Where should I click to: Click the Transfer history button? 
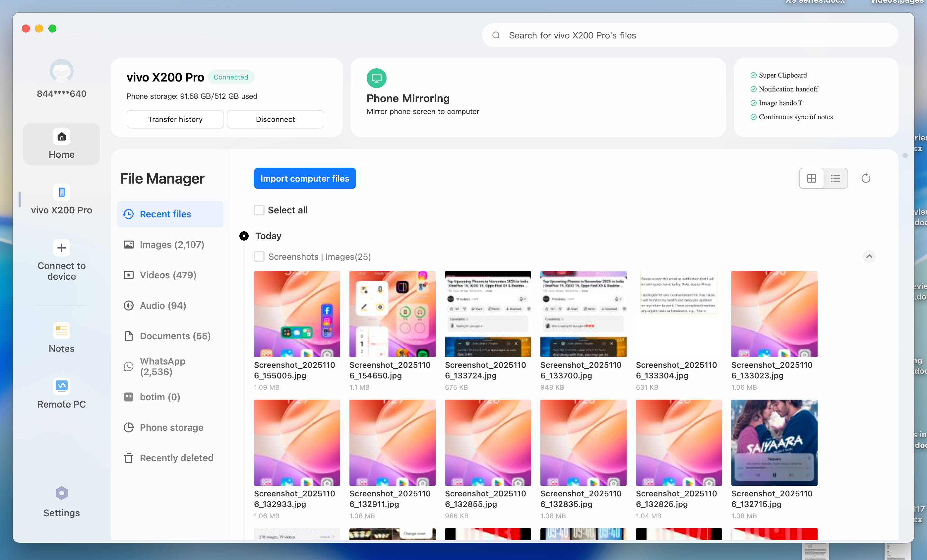pyautogui.click(x=175, y=119)
